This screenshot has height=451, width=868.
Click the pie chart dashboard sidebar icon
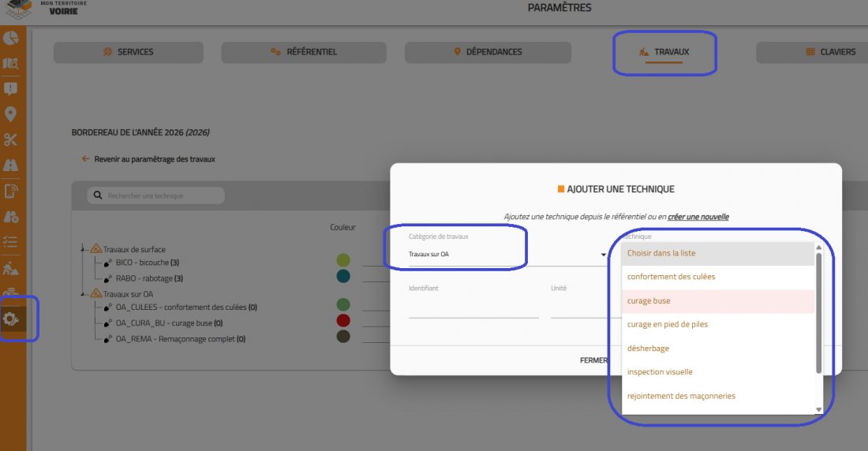(x=11, y=38)
